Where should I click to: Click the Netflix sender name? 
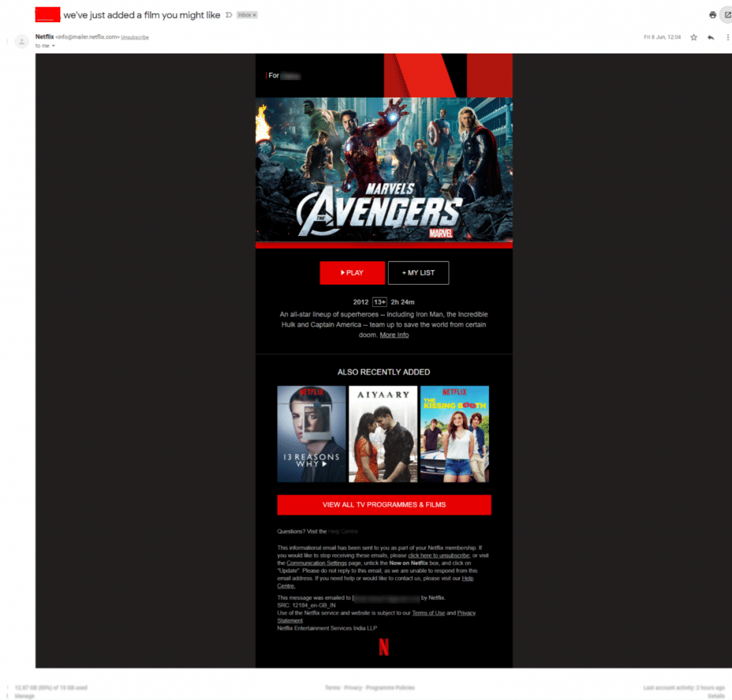[44, 37]
